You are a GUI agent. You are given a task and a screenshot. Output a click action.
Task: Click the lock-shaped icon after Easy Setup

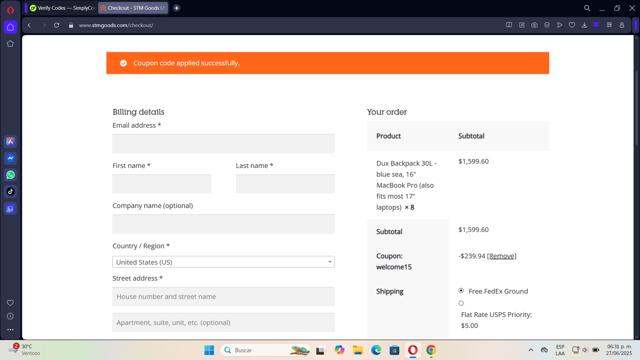pyautogui.click(x=622, y=25)
